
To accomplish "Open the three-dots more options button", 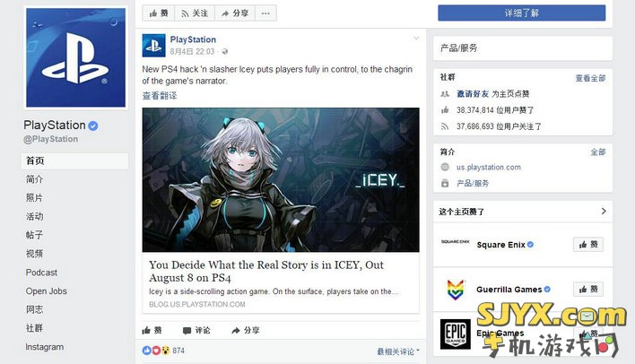I will click(x=265, y=13).
